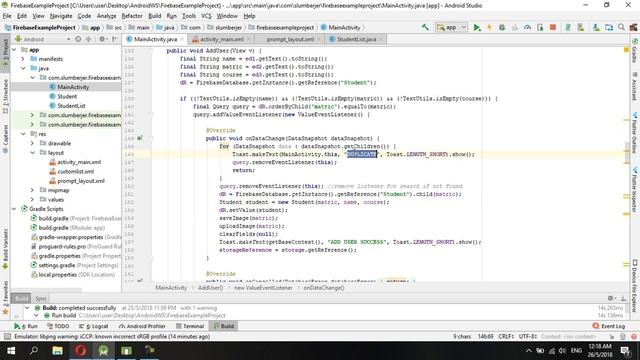Open project panel gear settings
The width and height of the screenshot is (640, 360).
pyautogui.click(x=102, y=39)
